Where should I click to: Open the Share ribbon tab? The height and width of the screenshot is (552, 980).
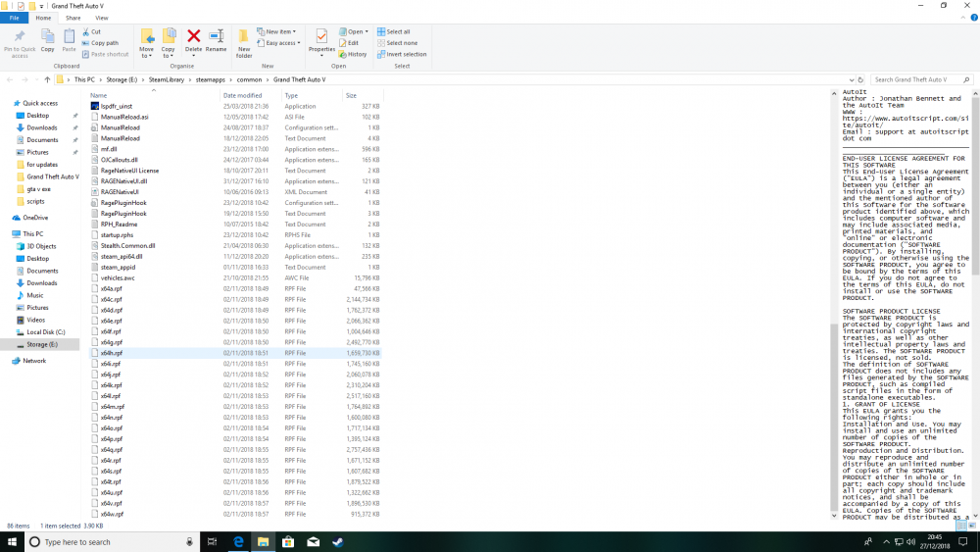[x=73, y=18]
